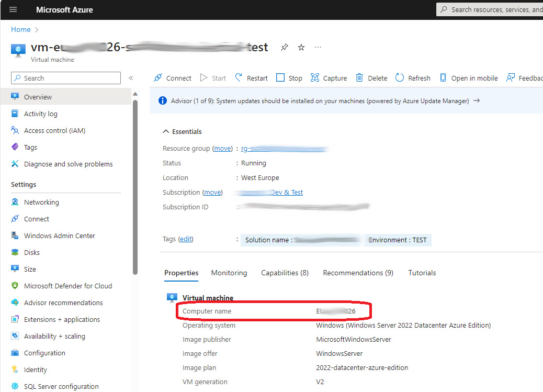Click inside the sidebar Search box

(x=65, y=77)
